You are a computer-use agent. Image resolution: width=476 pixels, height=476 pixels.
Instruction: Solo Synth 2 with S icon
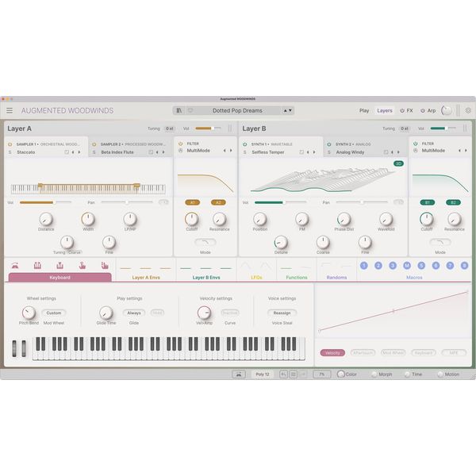tap(329, 152)
